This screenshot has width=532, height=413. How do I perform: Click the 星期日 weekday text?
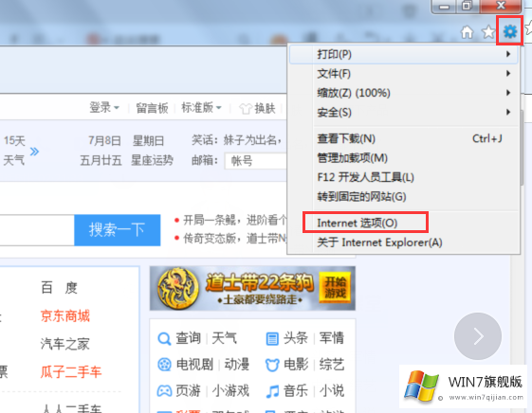point(148,140)
